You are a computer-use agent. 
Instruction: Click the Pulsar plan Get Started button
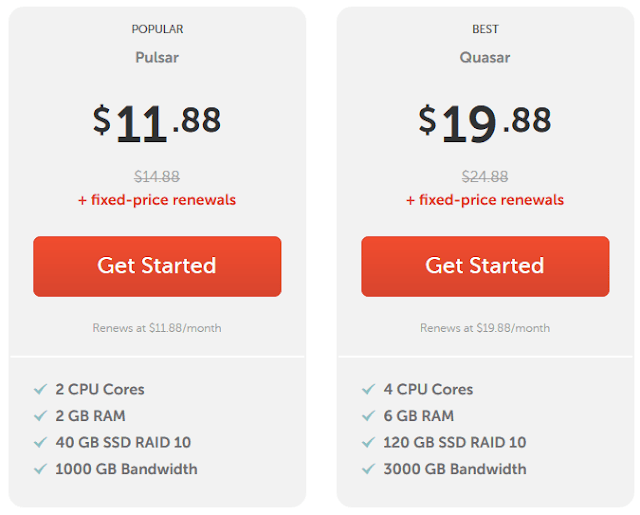(157, 266)
